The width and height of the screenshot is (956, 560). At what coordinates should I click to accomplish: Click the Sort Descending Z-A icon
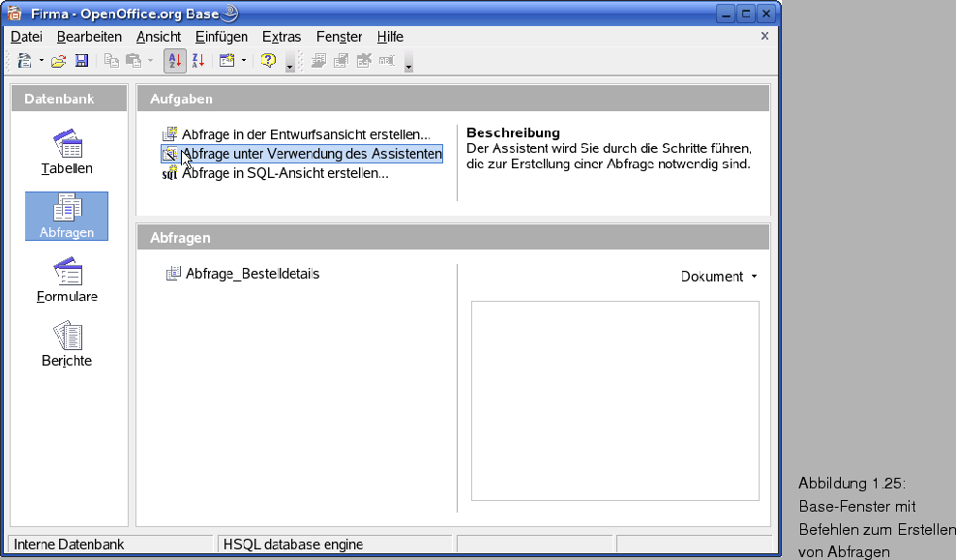click(x=198, y=61)
